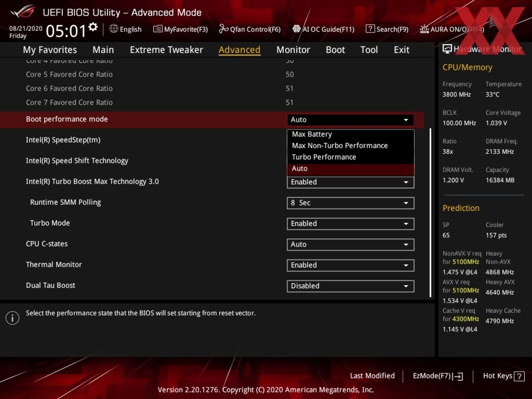Select Core 6 Favored Core Ratio
The width and height of the screenshot is (532, 399).
pyautogui.click(x=69, y=88)
